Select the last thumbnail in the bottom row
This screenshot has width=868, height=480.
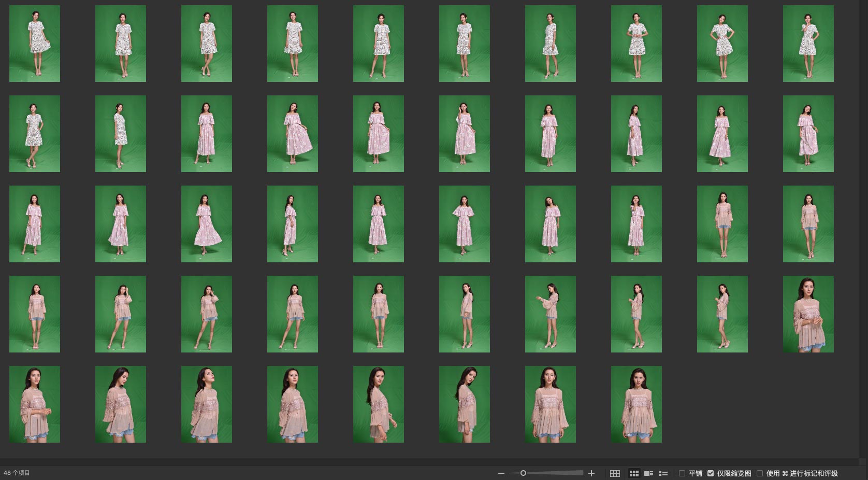coord(636,404)
